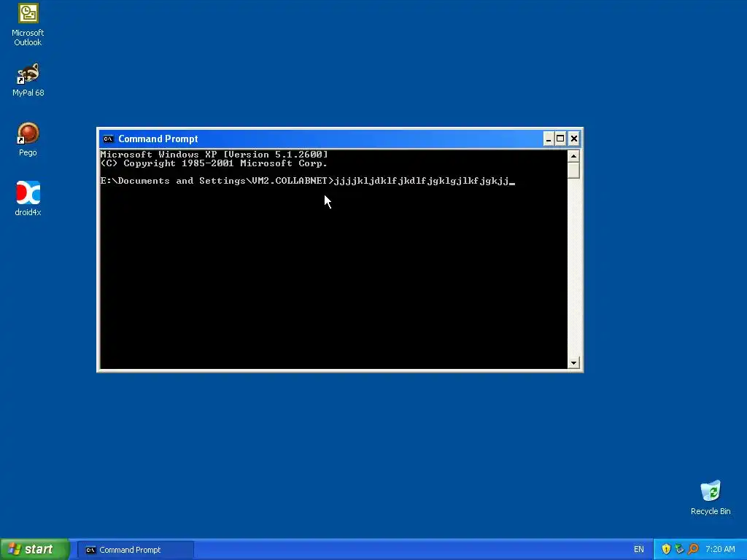Minimize the Command Prompt window
This screenshot has height=560, width=747.
549,139
